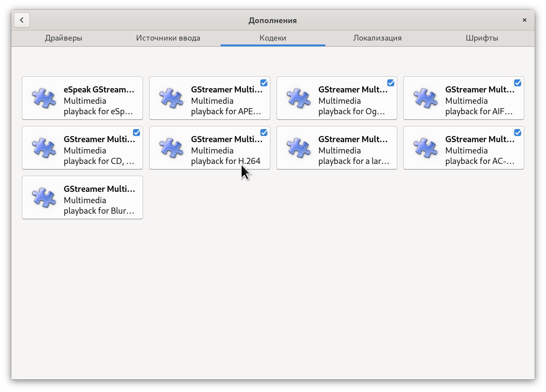Click 'playback for APE…' description text
546x392 pixels.
226,111
